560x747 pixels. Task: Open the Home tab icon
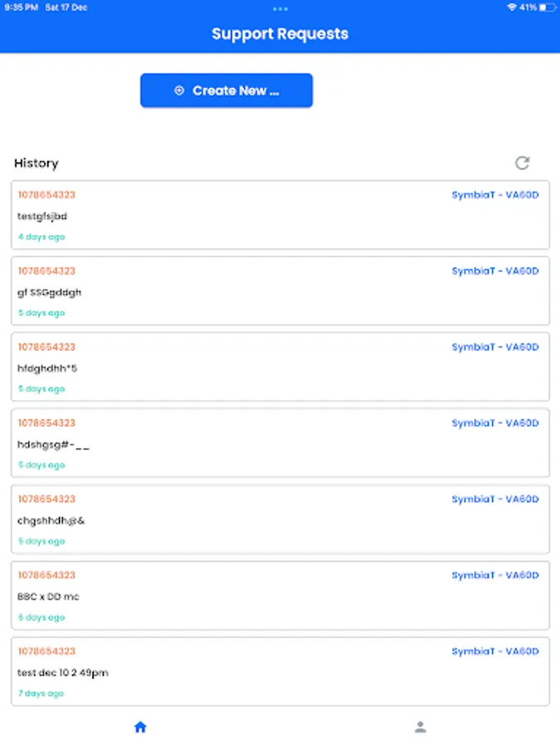click(140, 727)
